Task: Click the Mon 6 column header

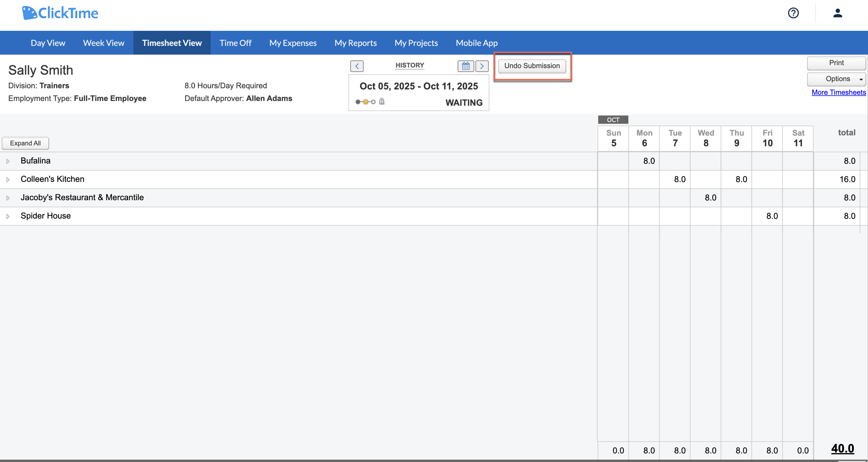Action: (x=644, y=138)
